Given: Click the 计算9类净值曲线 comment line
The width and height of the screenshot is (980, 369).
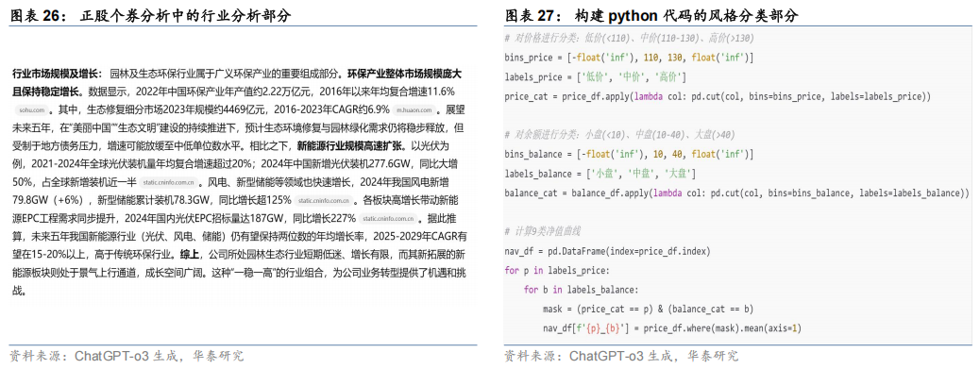Looking at the screenshot, I should 543,231.
